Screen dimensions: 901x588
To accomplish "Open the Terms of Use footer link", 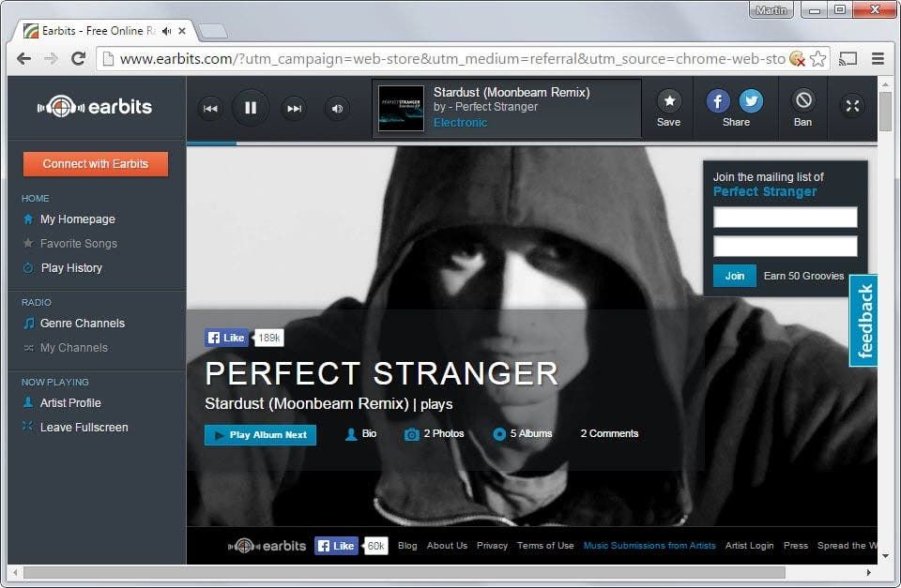I will pyautogui.click(x=545, y=546).
